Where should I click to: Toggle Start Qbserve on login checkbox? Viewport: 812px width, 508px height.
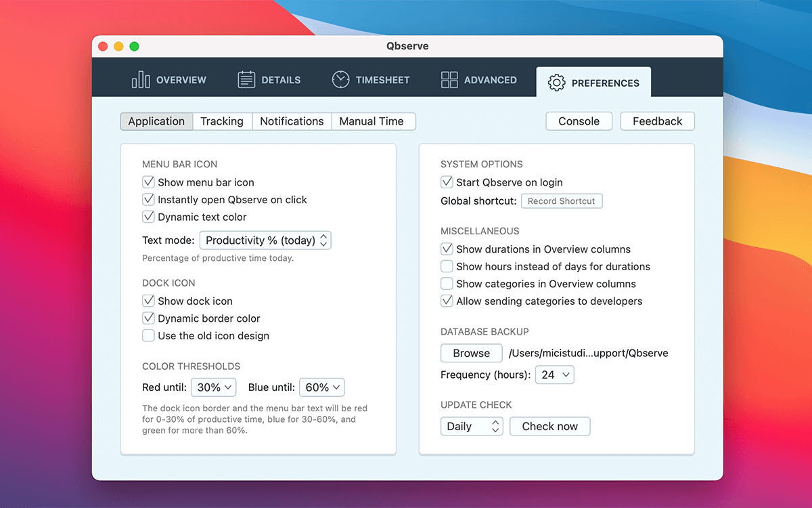(447, 182)
